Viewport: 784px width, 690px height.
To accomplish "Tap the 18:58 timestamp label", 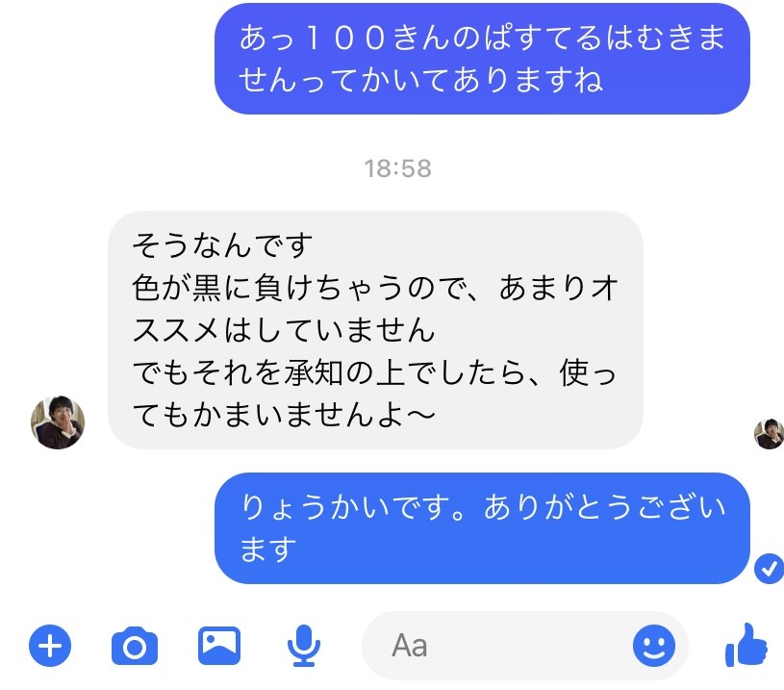I will click(397, 168).
